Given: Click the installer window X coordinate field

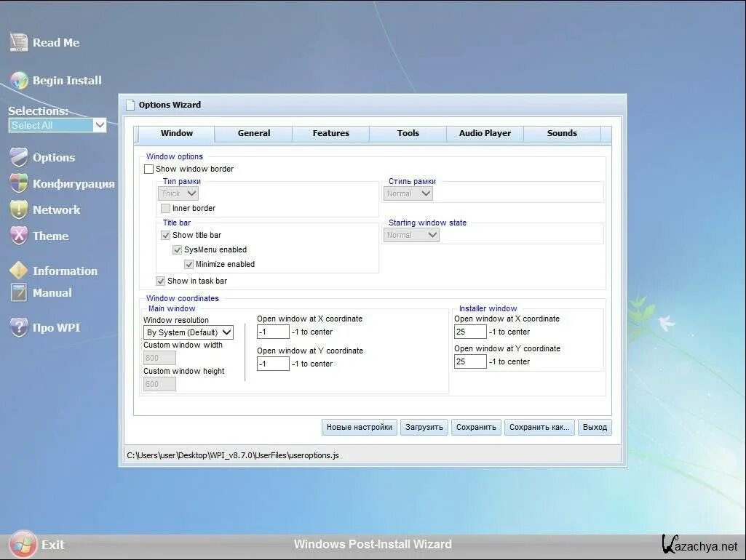Looking at the screenshot, I should click(469, 331).
